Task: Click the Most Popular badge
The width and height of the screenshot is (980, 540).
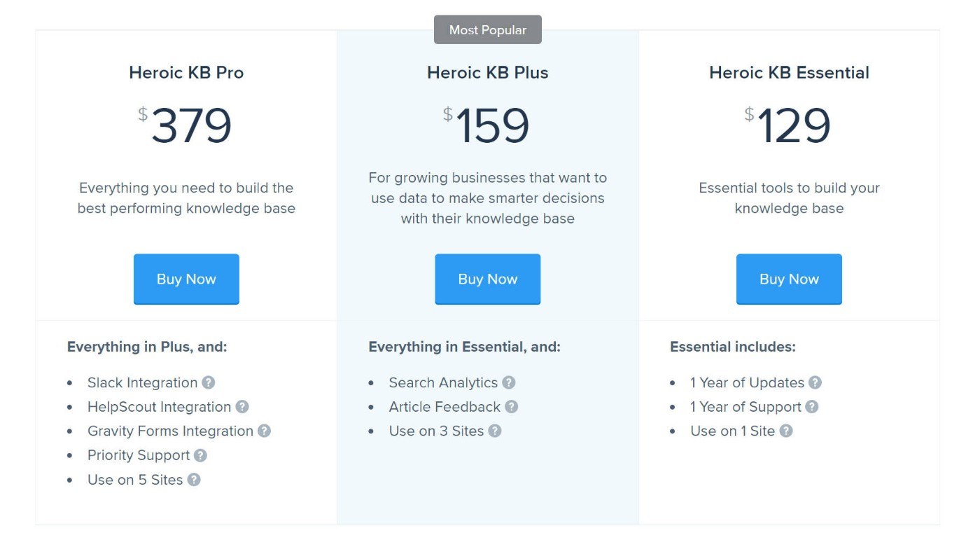Action: click(488, 30)
